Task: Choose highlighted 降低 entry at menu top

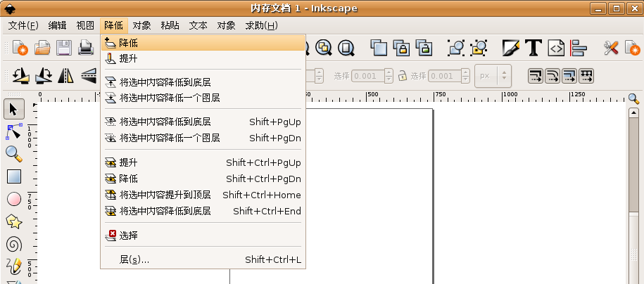Action: coord(203,43)
